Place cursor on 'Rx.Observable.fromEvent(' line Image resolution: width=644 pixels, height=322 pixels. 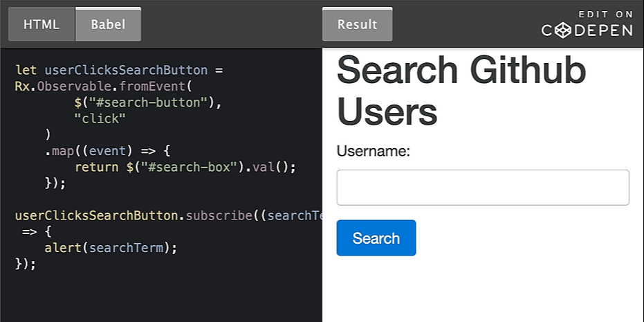coord(102,87)
